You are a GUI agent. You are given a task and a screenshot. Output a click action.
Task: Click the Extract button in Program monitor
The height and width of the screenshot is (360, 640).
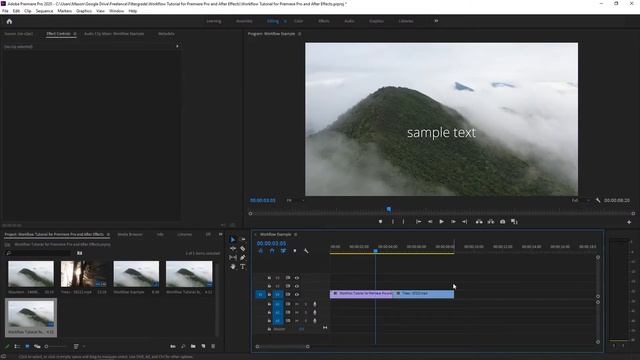(x=491, y=222)
